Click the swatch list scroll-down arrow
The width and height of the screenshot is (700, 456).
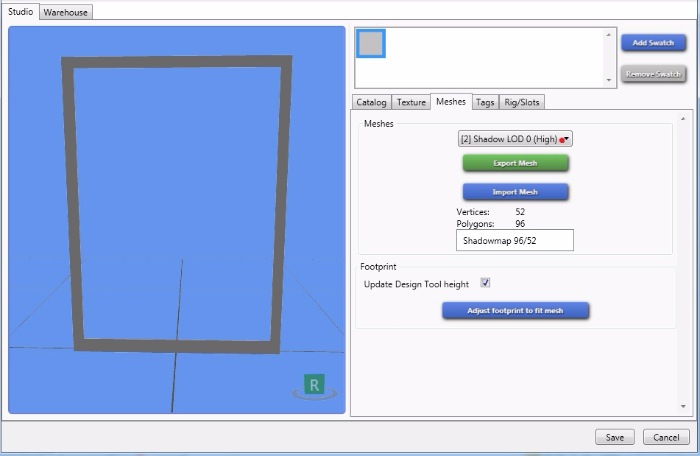pyautogui.click(x=608, y=80)
